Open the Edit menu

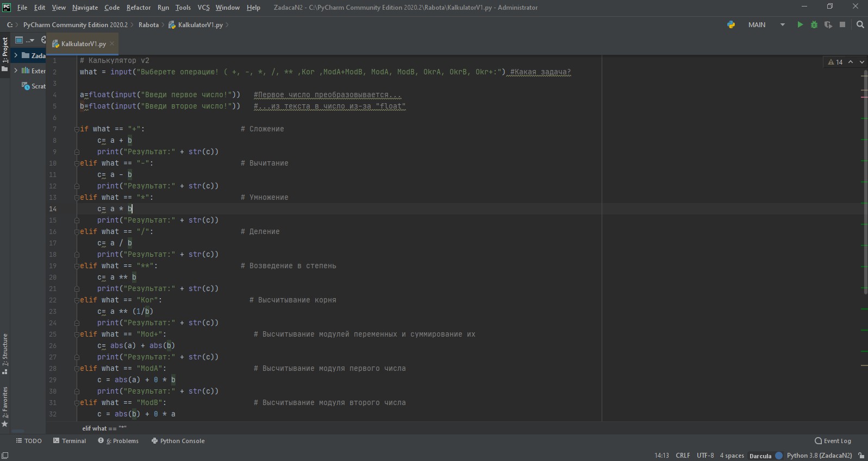tap(40, 8)
